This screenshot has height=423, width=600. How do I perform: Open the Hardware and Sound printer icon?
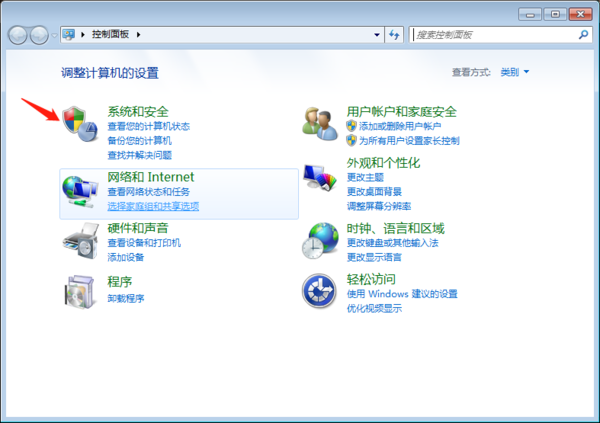click(81, 241)
